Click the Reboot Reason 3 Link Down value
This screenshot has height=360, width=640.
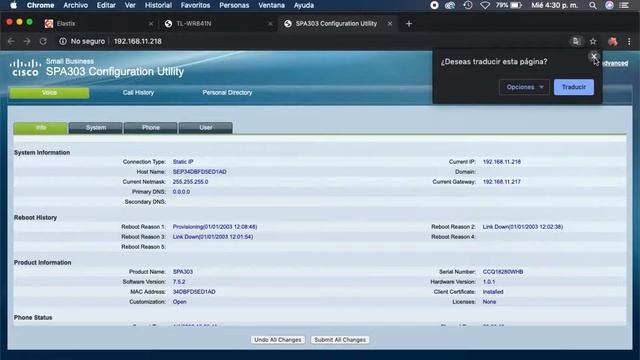coord(213,237)
